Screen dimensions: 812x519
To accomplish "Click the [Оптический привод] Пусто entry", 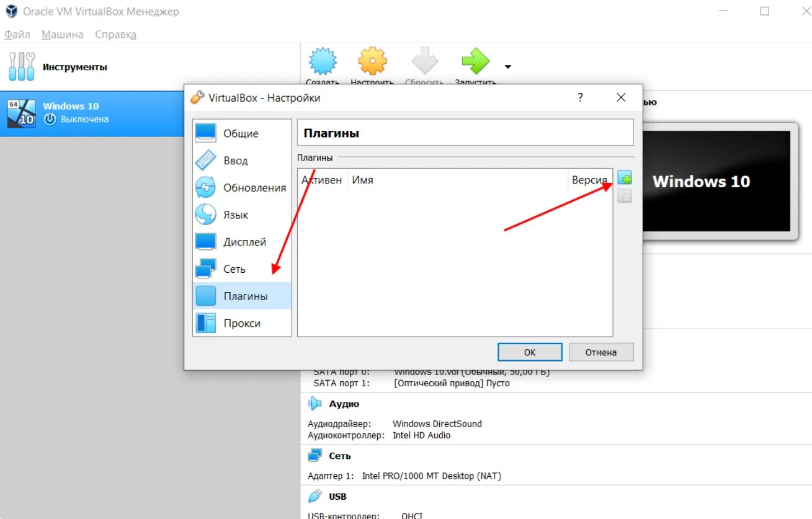I will tap(452, 383).
